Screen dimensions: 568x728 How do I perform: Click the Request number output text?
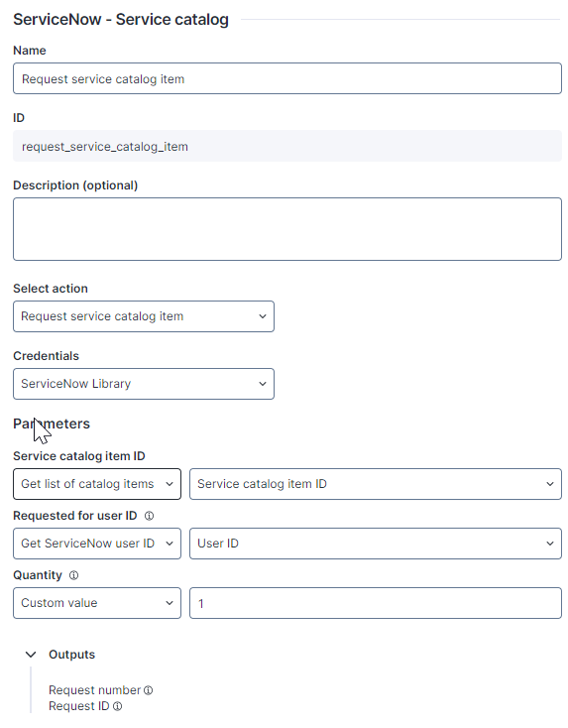coord(95,690)
